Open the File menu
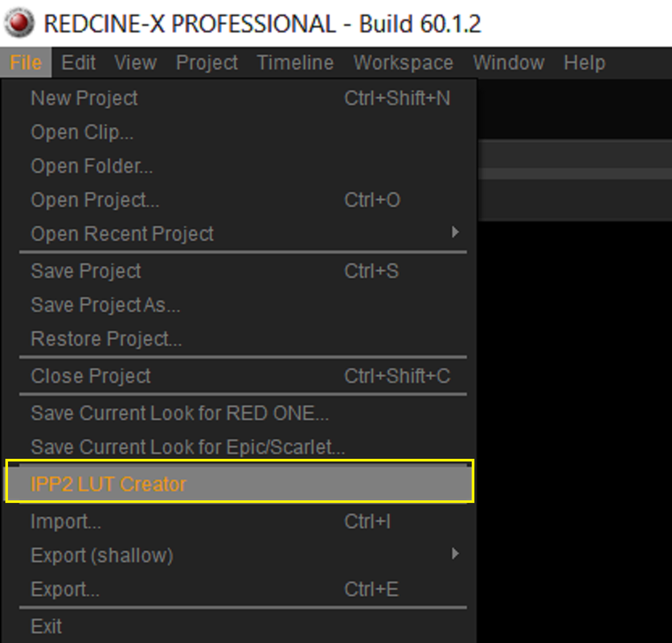The image size is (672, 643). coord(26,63)
